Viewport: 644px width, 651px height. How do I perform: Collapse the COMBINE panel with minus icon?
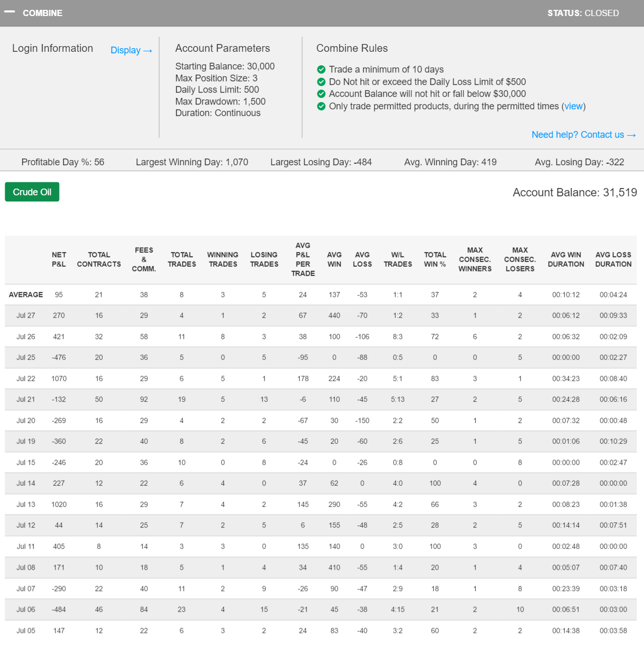pyautogui.click(x=9, y=12)
